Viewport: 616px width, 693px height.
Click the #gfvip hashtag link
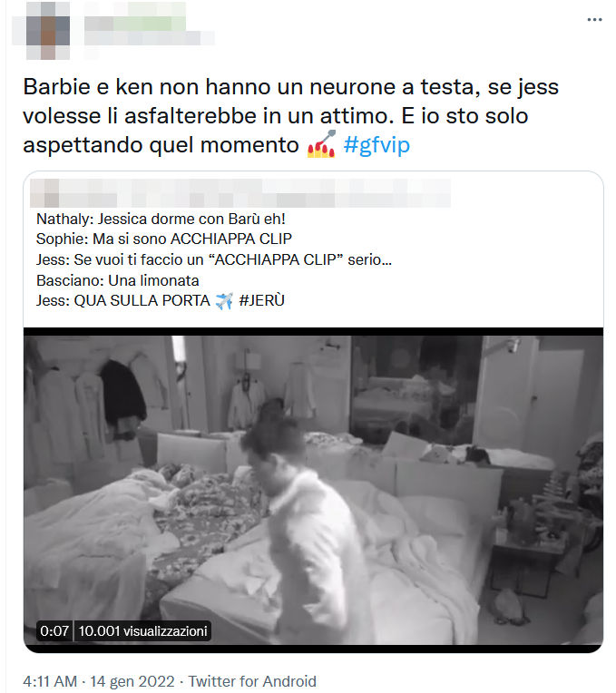[x=376, y=145]
